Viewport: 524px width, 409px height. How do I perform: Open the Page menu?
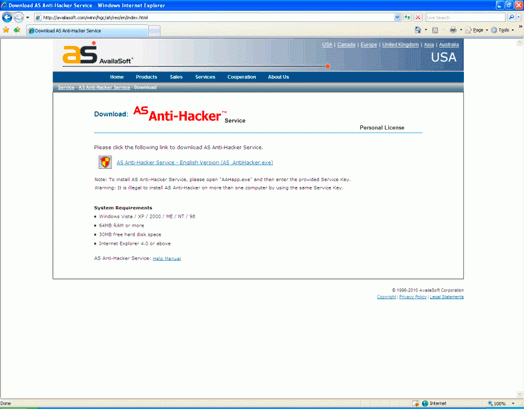[x=477, y=30]
